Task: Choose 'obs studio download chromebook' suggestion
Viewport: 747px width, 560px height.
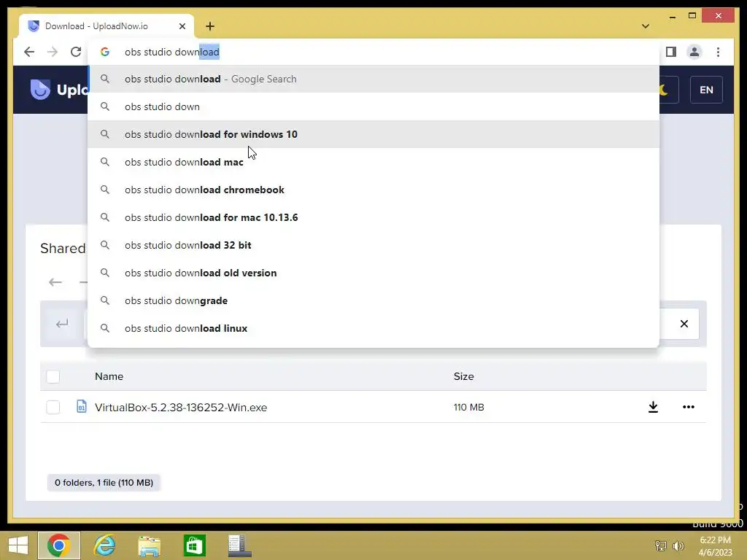Action: [x=373, y=190]
